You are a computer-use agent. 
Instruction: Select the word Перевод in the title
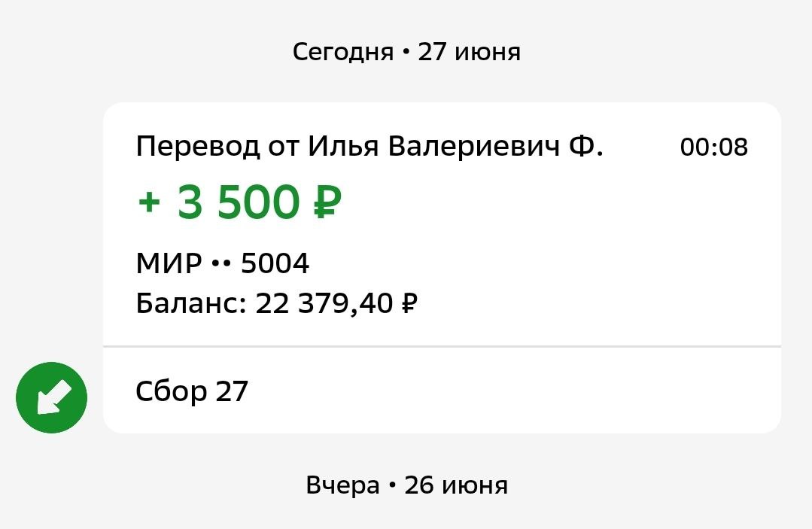198,147
